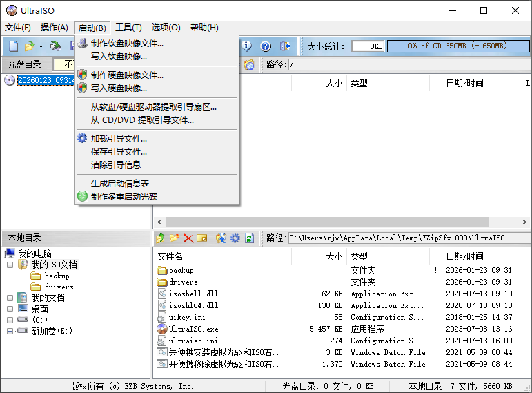Select 加载引导文件... from the menu
The width and height of the screenshot is (532, 393).
tap(157, 139)
